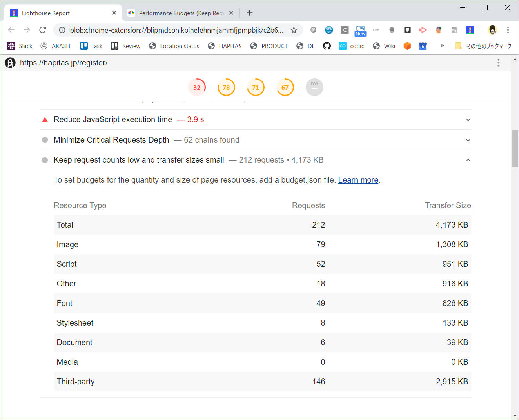The image size is (519, 420).
Task: Show more bookmarks with the chevron
Action: [442, 46]
